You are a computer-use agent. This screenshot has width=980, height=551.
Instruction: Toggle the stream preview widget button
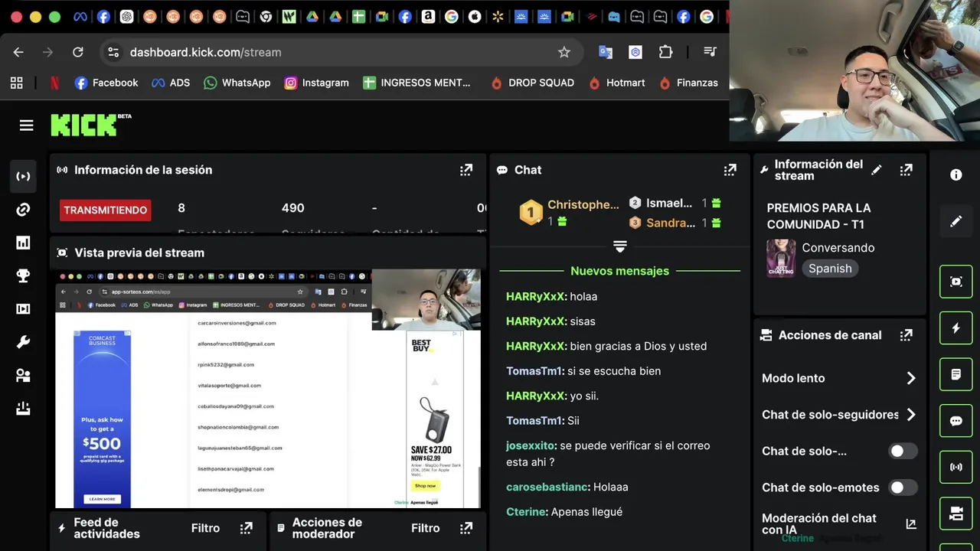pos(955,282)
